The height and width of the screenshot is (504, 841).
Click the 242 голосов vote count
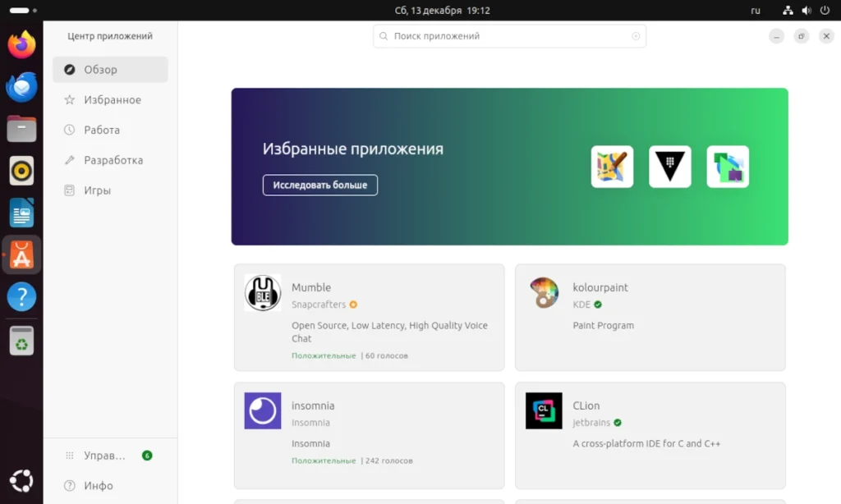tap(388, 460)
